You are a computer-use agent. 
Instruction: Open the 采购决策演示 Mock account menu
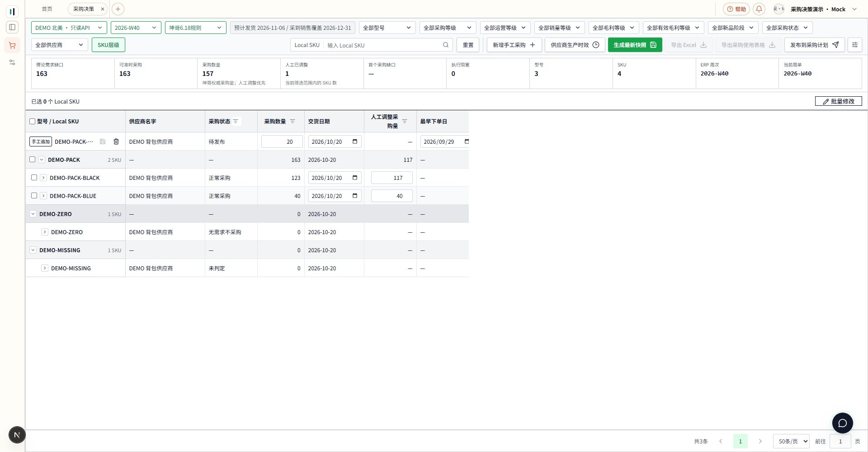point(816,9)
